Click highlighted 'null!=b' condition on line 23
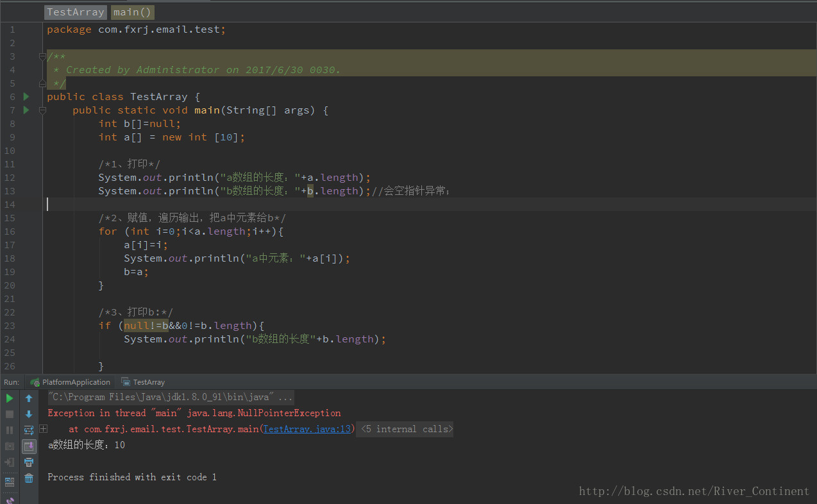 coord(146,326)
